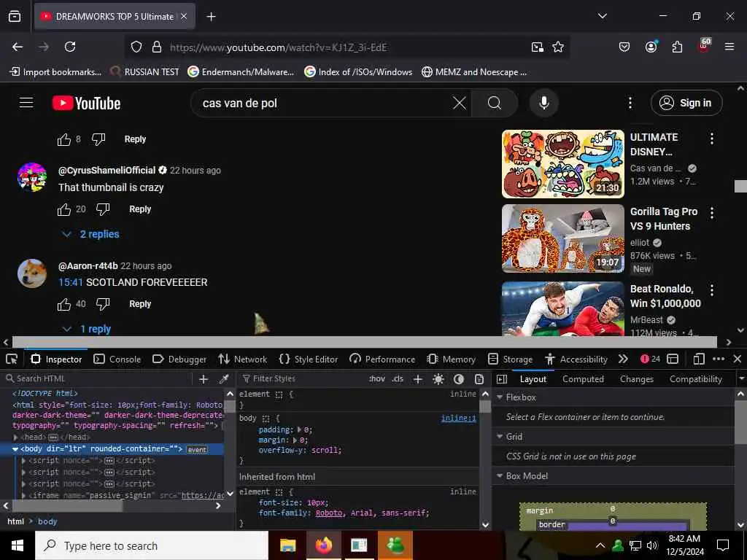Select the Changes side panel tab
Viewport: 747px width, 560px height.
click(x=636, y=379)
